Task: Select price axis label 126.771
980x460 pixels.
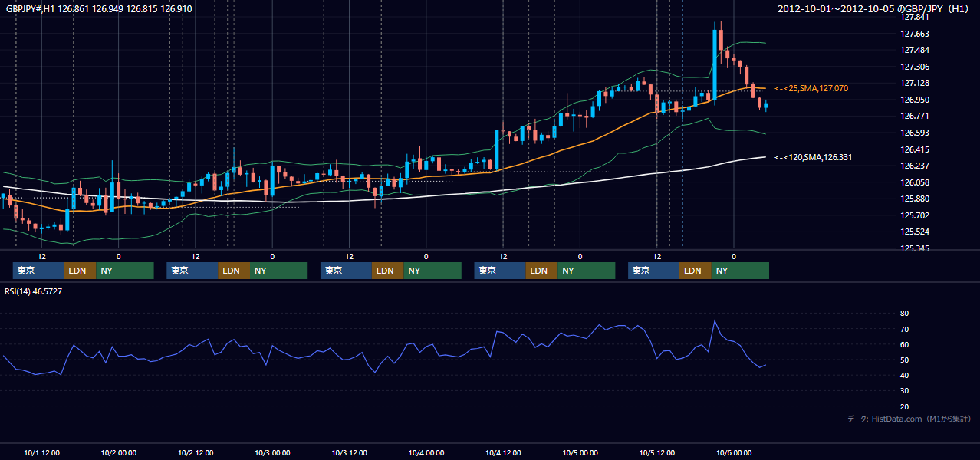Action: point(916,116)
